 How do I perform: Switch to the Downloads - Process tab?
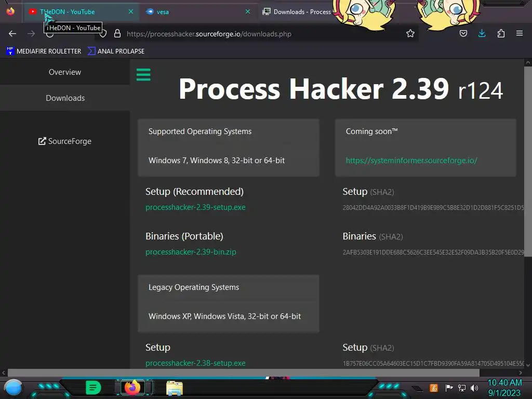[x=297, y=12]
